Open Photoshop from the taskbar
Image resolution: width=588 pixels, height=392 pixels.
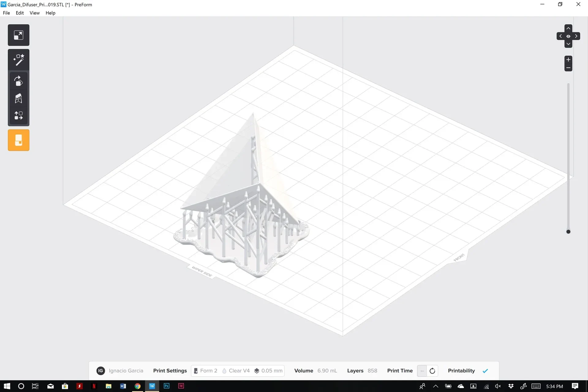pyautogui.click(x=167, y=386)
